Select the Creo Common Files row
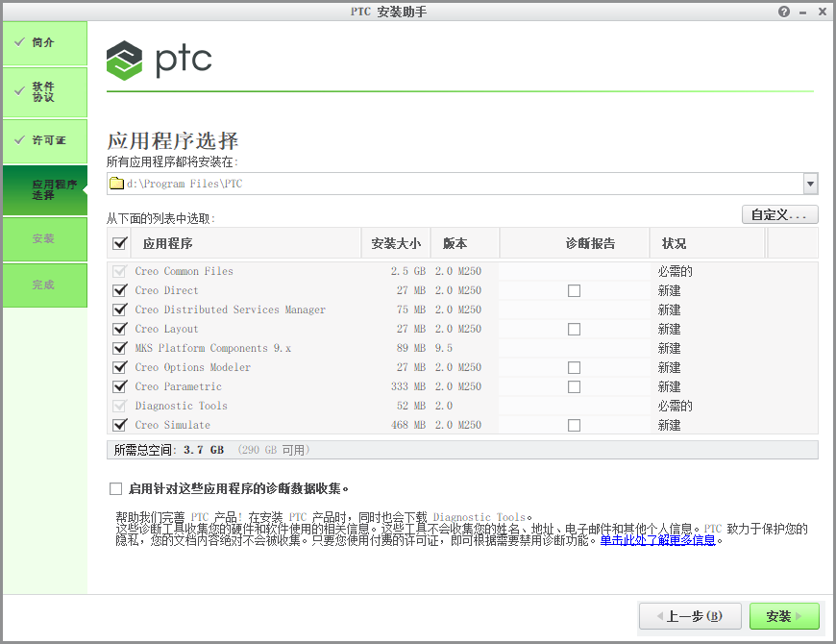This screenshot has height=644, width=836. point(462,271)
